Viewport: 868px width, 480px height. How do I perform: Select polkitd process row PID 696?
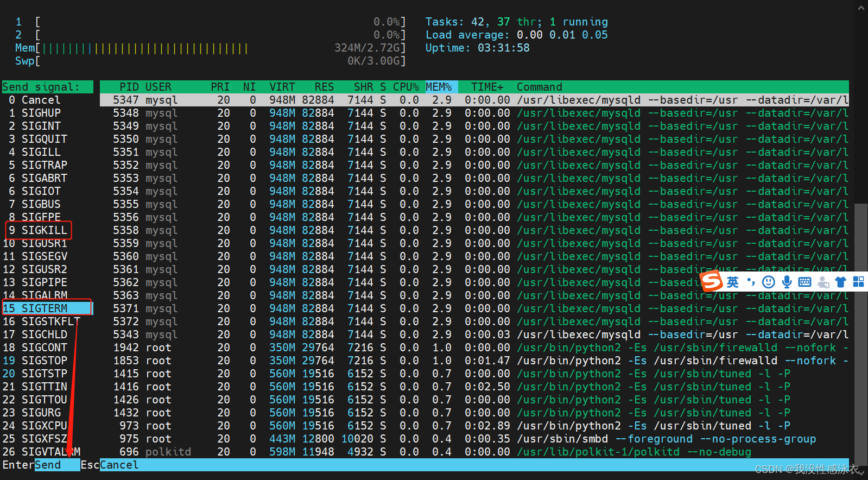pos(474,452)
